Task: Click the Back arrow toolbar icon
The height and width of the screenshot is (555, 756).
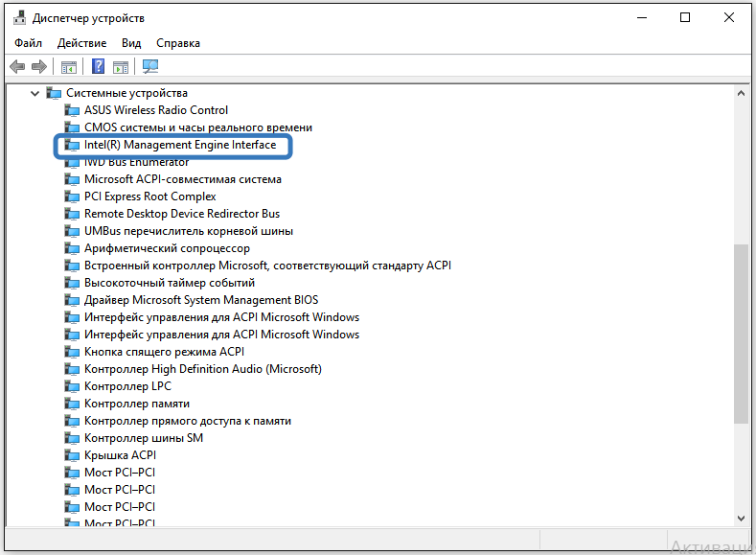Action: (x=17, y=66)
